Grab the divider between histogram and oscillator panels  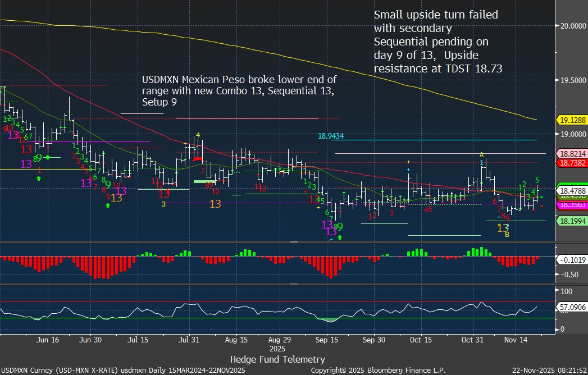click(x=293, y=284)
